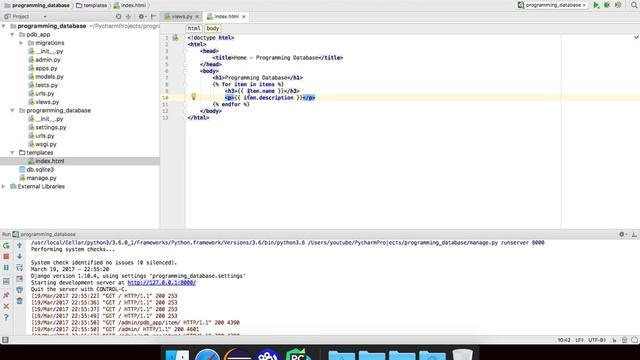Click the 10:42 line-column indicator in status bar
Screen dimensions: 640x360
pyautogui.click(x=564, y=340)
